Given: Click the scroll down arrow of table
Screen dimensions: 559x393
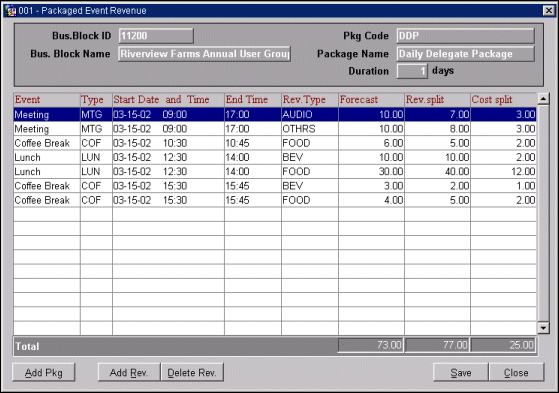Looking at the screenshot, I should click(x=543, y=328).
